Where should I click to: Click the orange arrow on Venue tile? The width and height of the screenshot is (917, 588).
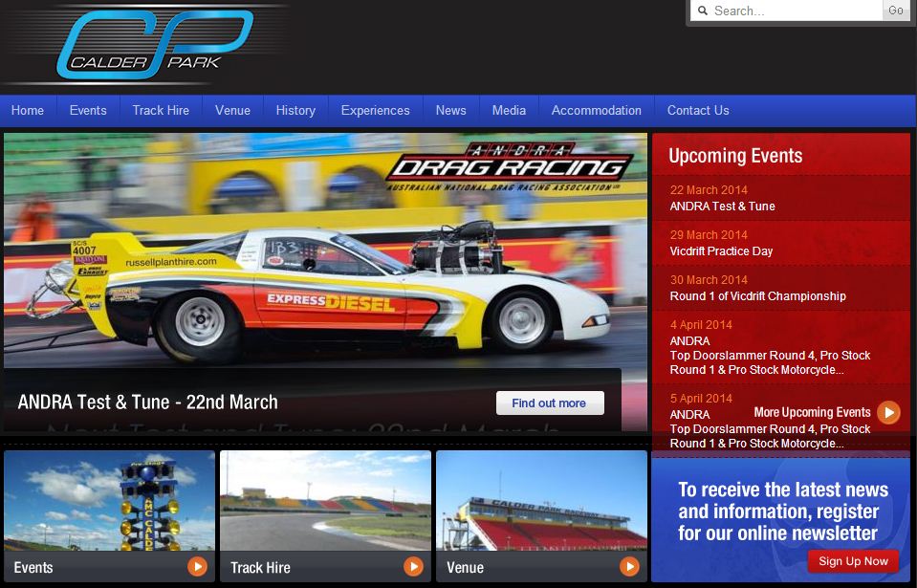(629, 566)
